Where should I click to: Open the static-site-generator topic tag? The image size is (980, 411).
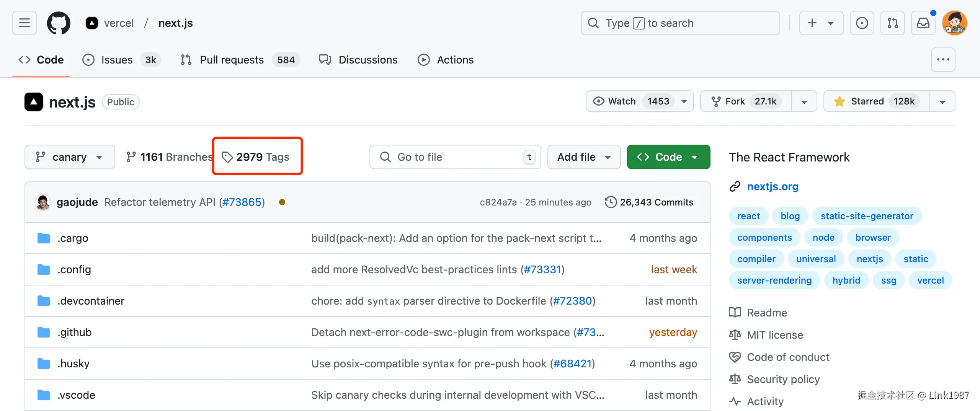(x=867, y=216)
